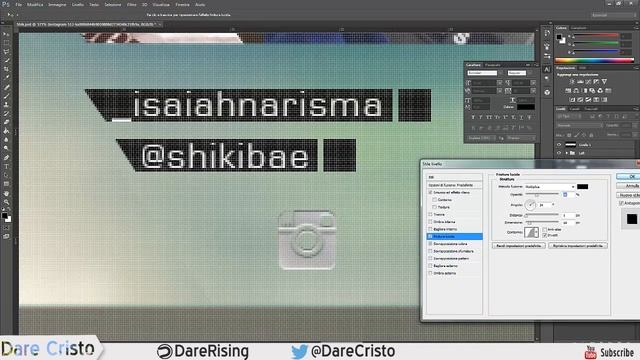This screenshot has width=640, height=360.
Task: Enable Traccia effect checkbox
Action: [430, 214]
